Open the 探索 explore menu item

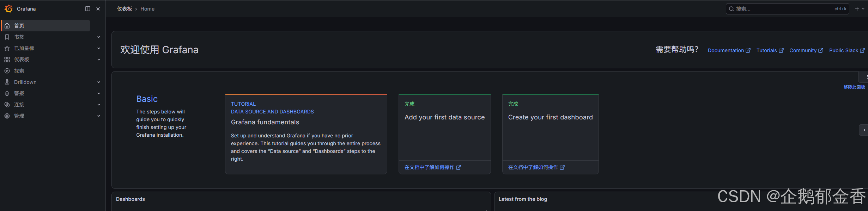tap(19, 71)
